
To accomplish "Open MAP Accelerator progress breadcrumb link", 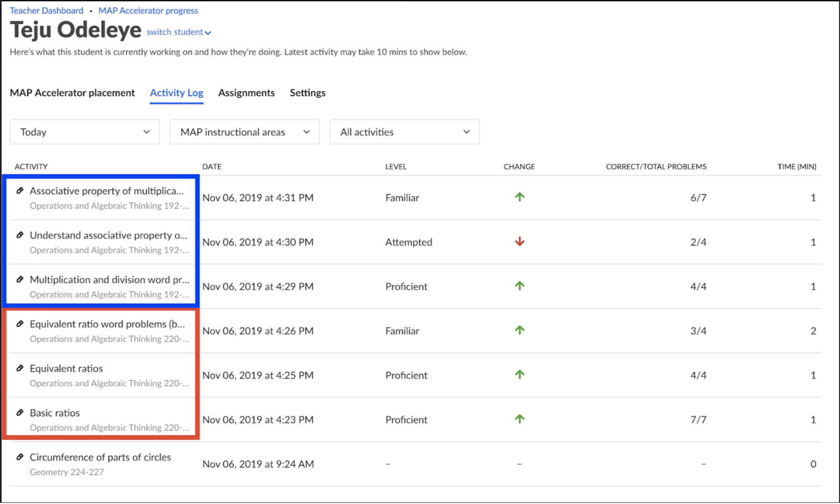I will tap(148, 10).
